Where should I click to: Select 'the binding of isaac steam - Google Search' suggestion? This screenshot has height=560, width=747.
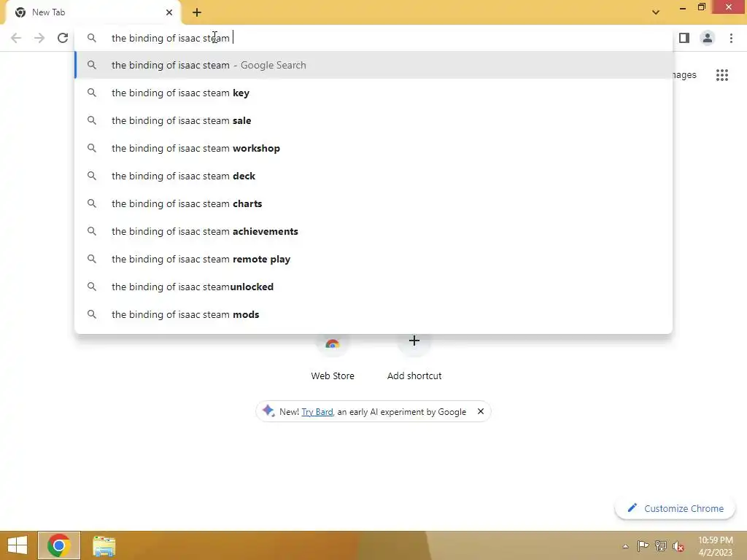(x=374, y=65)
